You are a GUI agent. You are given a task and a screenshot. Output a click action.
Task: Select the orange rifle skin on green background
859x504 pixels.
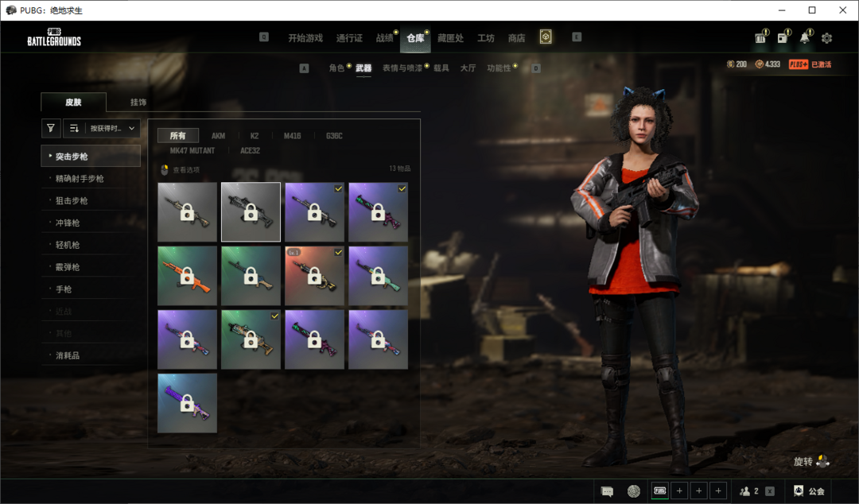point(188,276)
